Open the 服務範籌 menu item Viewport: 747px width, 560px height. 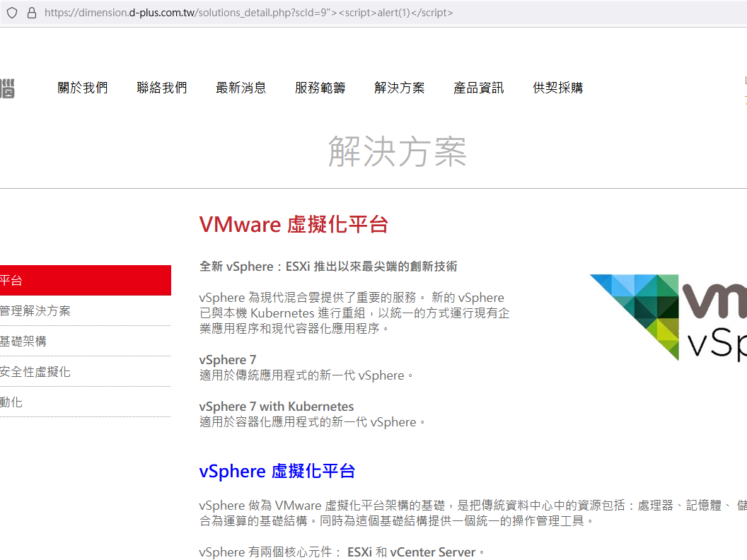[320, 88]
